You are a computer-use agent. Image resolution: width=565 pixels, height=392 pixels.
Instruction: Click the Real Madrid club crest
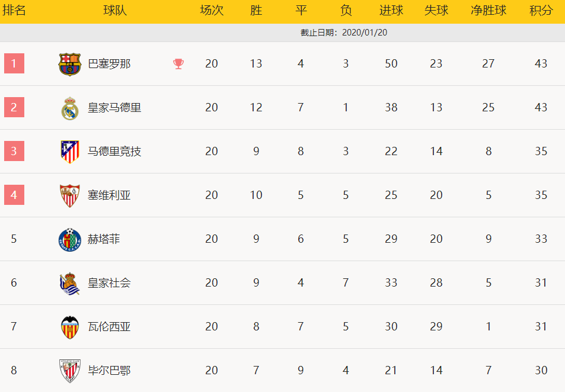click(x=70, y=108)
